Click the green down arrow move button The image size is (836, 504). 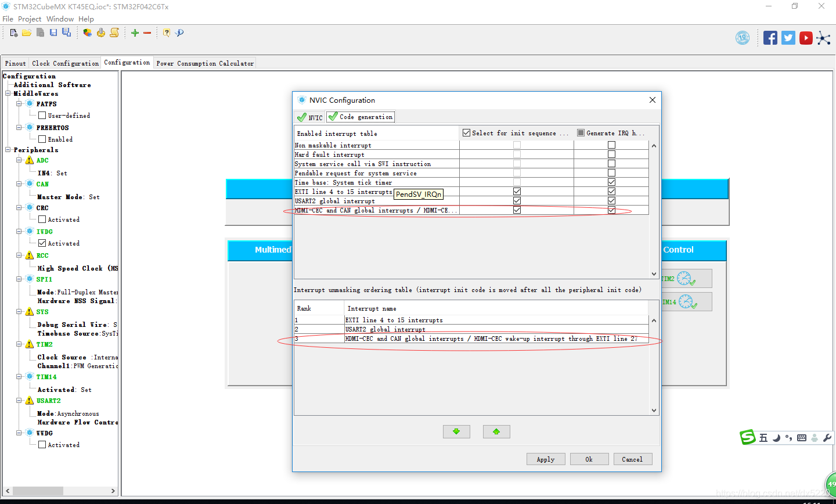(x=456, y=431)
